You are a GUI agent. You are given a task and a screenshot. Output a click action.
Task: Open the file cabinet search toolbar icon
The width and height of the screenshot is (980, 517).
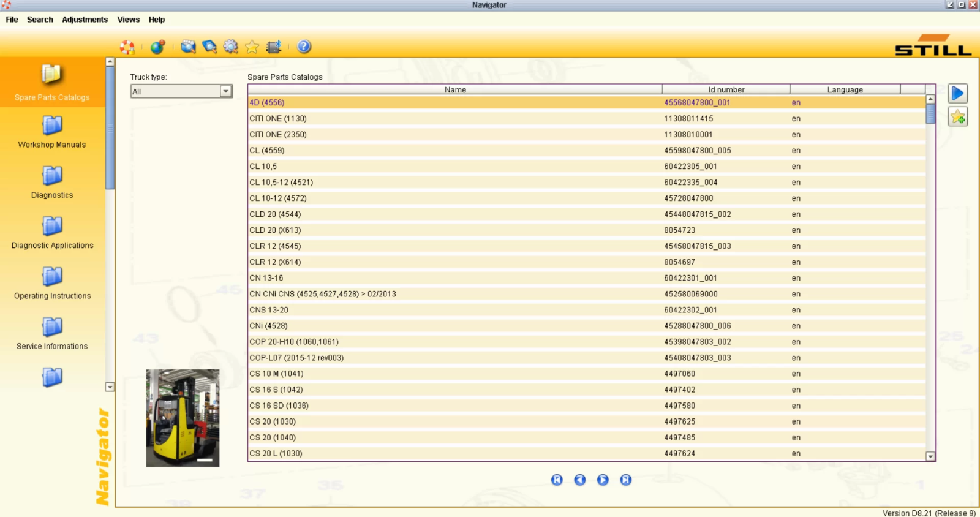click(188, 47)
